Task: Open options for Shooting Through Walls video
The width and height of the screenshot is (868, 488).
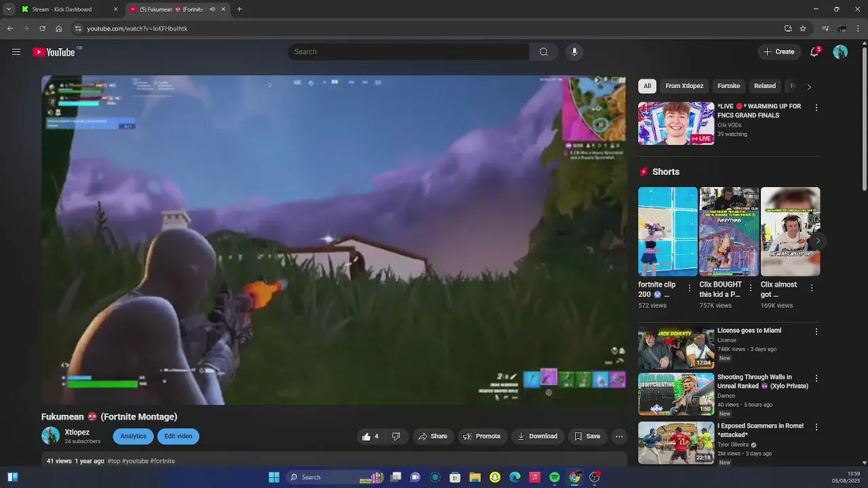Action: (816, 378)
